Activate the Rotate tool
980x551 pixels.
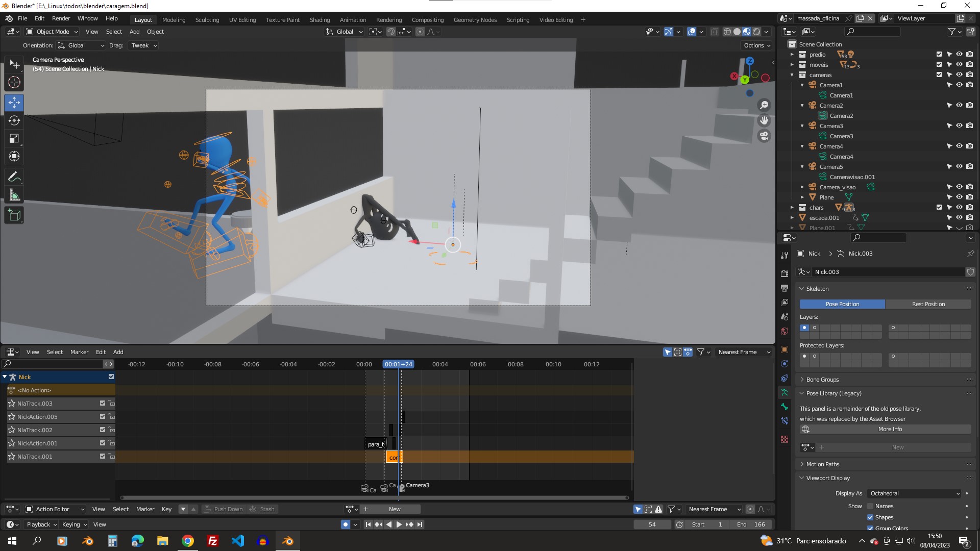coord(14,120)
